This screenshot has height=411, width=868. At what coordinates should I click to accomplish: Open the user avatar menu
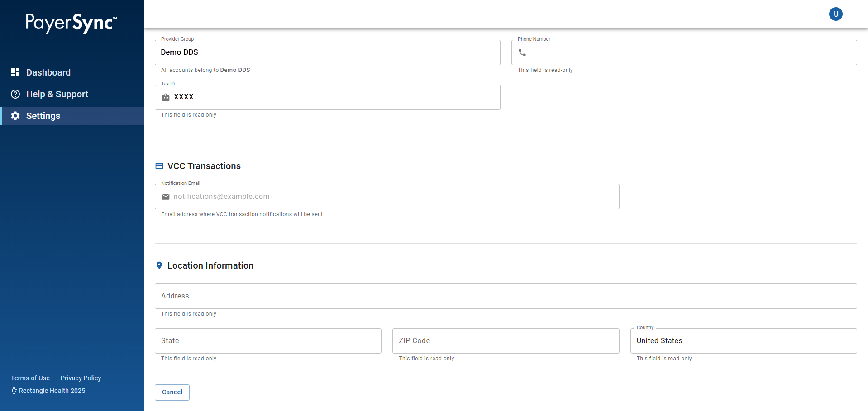click(835, 14)
